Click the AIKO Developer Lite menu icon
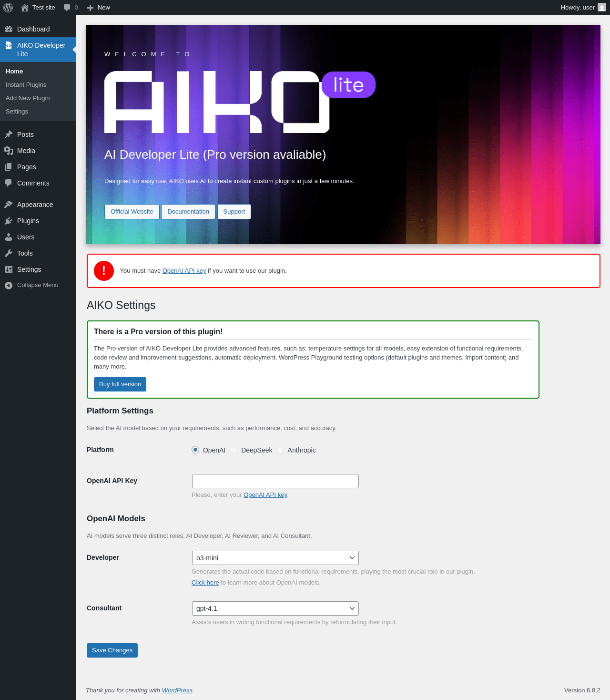The width and height of the screenshot is (610, 700). pos(9,45)
